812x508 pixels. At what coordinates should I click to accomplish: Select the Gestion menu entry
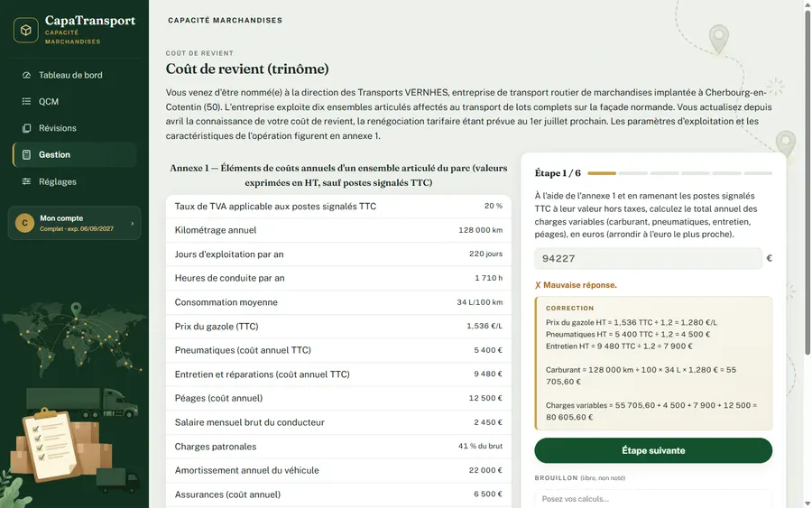[75, 154]
